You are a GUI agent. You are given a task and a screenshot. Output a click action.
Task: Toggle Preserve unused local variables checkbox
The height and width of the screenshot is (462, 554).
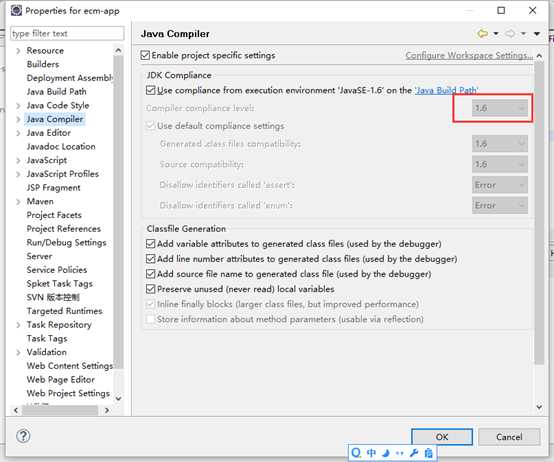point(151,289)
